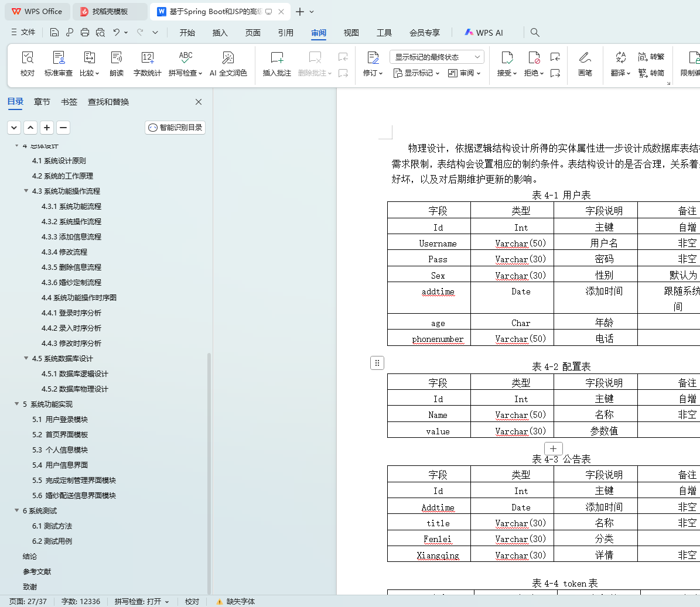This screenshot has width=700, height=607.
Task: Click the 校对 proofreading icon
Action: tap(27, 63)
